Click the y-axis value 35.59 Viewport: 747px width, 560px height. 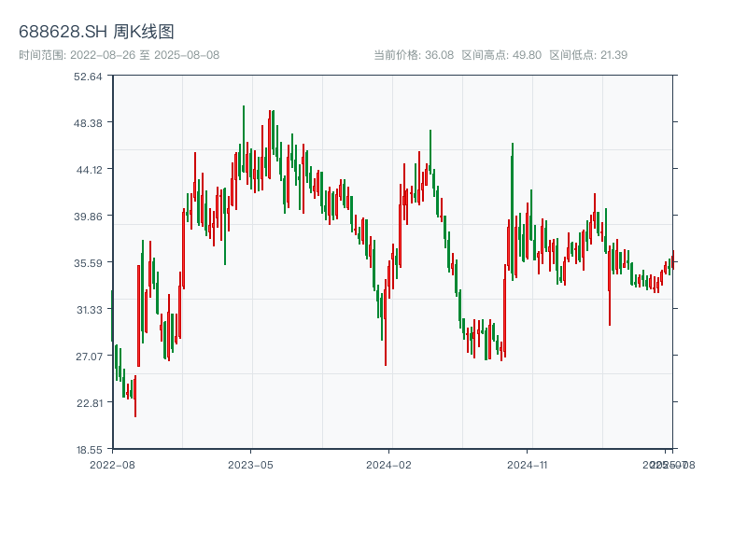88,263
